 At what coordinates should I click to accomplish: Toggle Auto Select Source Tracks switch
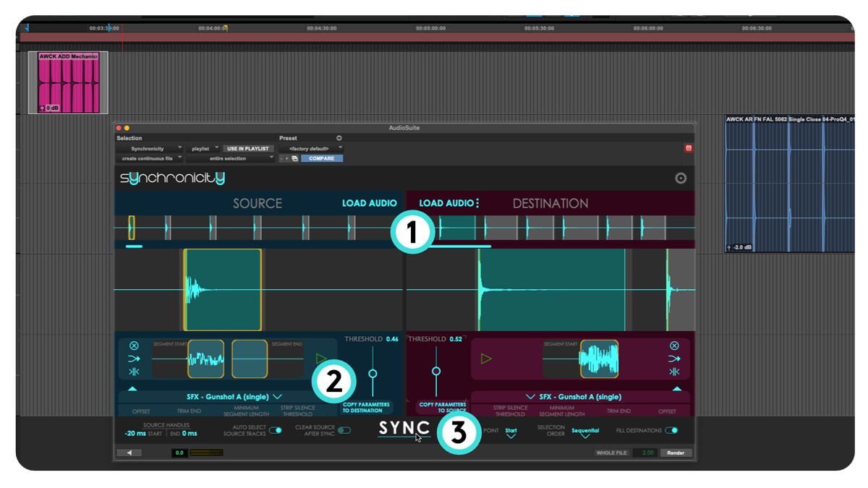point(276,430)
